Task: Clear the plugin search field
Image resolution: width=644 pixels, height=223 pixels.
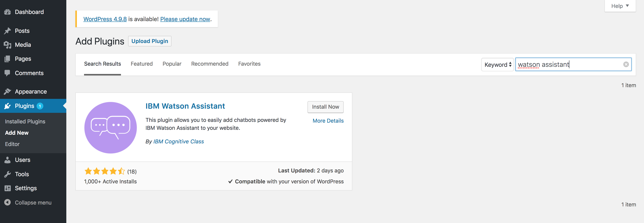Action: click(626, 64)
